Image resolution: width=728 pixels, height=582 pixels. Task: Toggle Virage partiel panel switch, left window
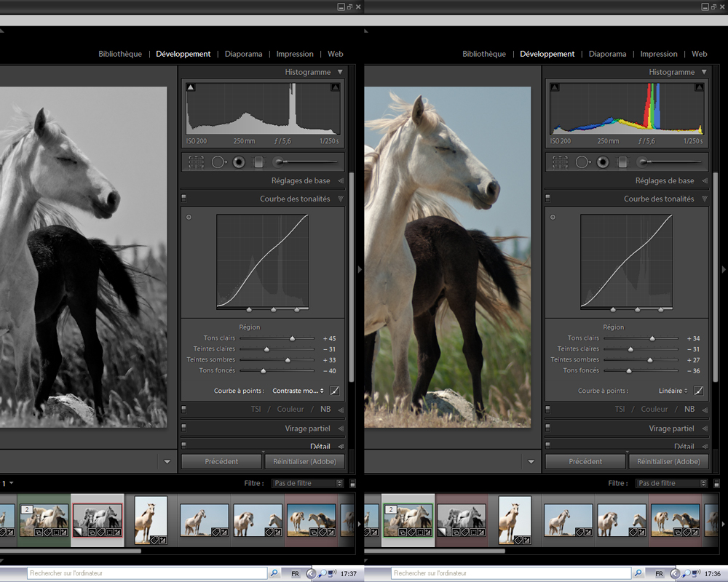(184, 428)
